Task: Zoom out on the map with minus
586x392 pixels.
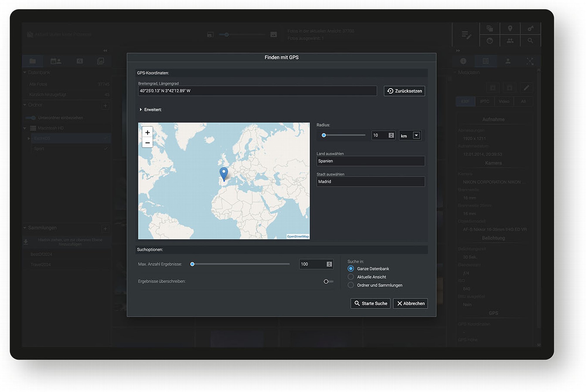Action: click(147, 143)
